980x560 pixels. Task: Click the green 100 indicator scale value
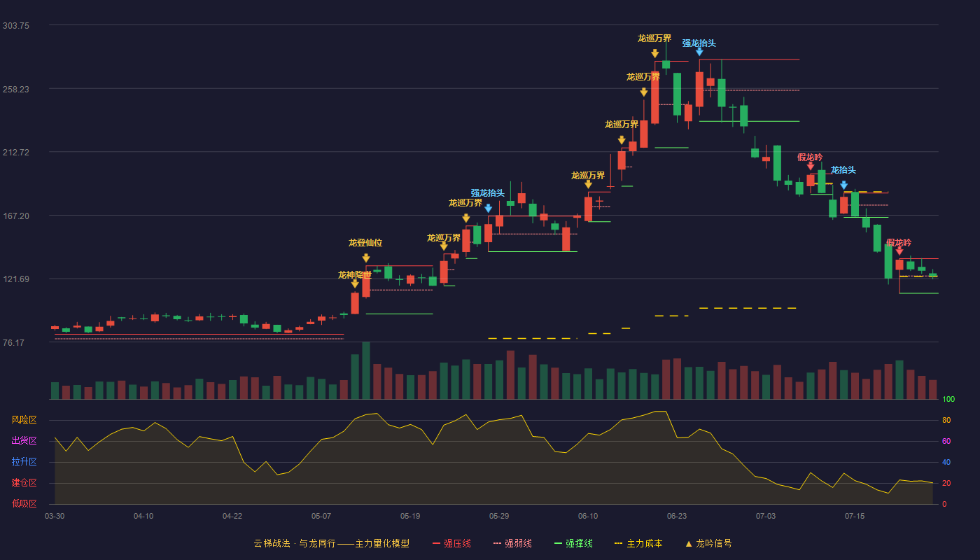click(948, 400)
